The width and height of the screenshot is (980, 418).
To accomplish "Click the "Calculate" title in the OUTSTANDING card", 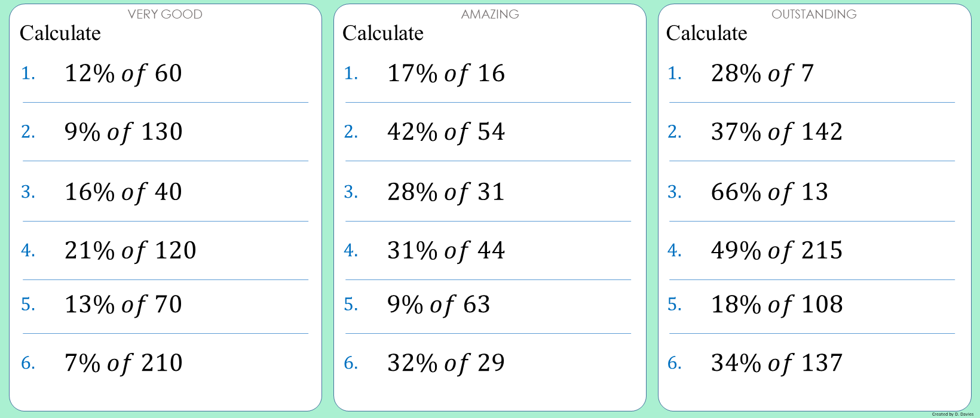I will (x=707, y=33).
